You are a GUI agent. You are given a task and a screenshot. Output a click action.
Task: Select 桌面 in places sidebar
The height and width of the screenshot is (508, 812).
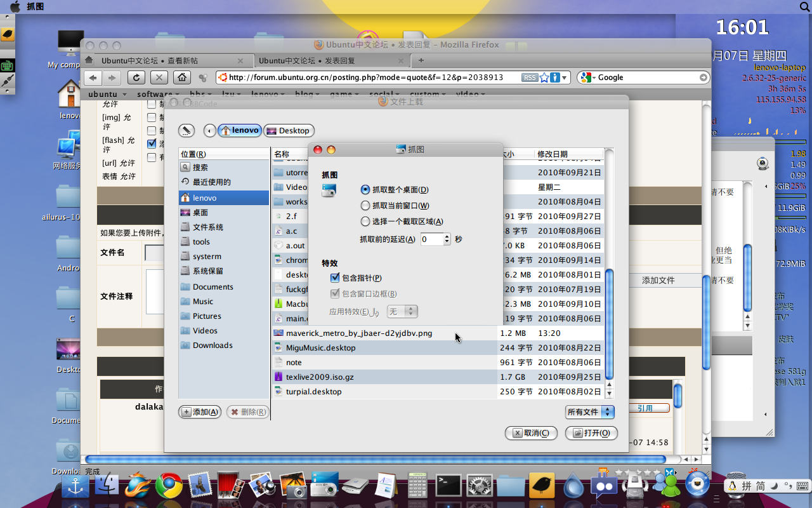pyautogui.click(x=224, y=213)
